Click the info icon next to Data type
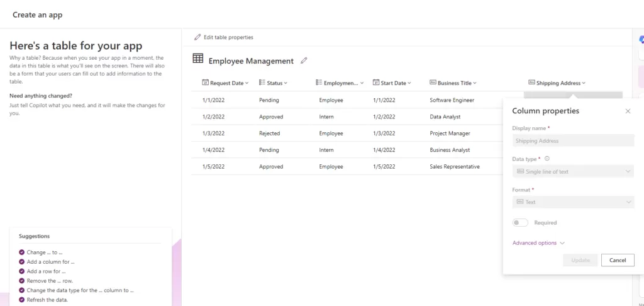Viewport: 644px width, 306px height. 547,159
